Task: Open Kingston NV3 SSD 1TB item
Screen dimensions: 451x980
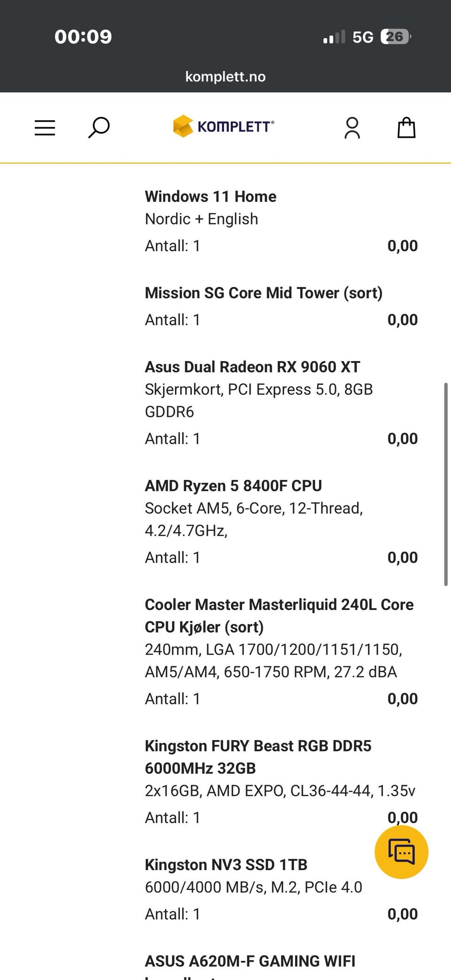Action: tap(226, 864)
